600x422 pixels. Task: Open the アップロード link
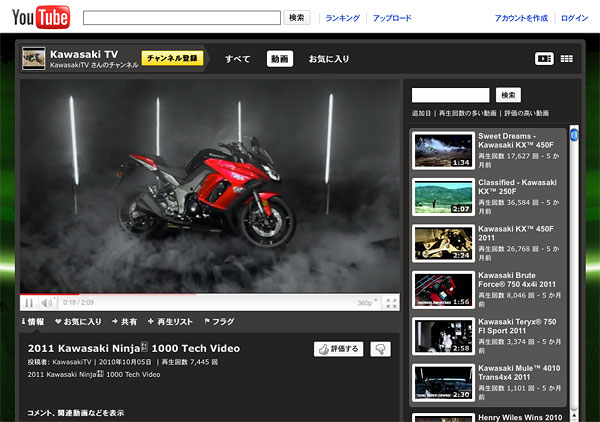tap(392, 18)
